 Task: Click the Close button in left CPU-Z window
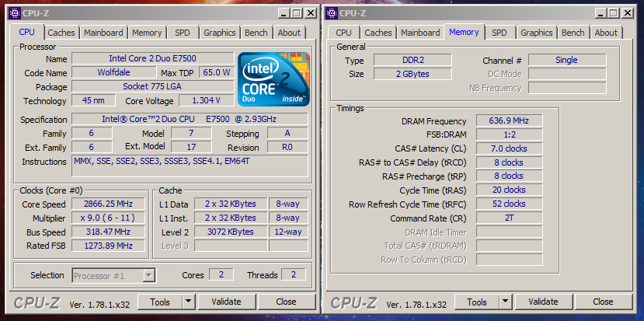pyautogui.click(x=287, y=302)
